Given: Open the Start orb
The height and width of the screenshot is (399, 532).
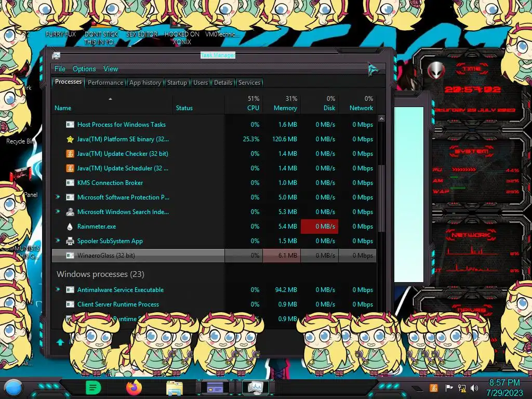Looking at the screenshot, I should tap(13, 388).
